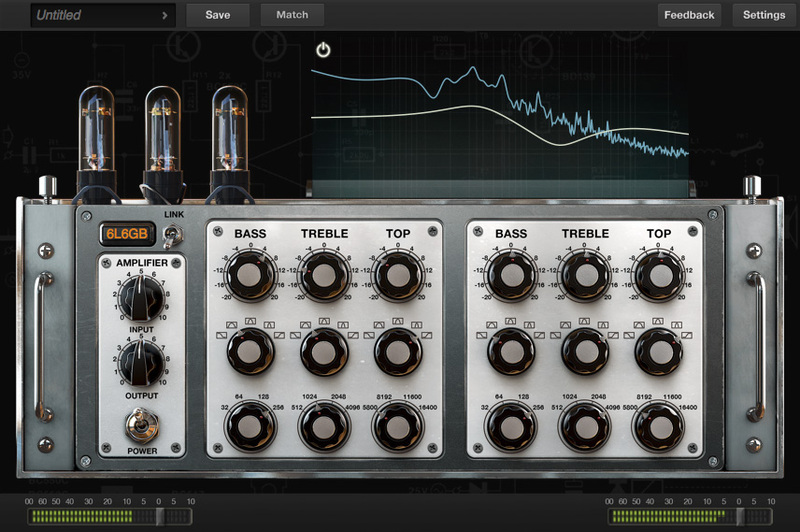
Task: Click the 6L6GB tube type selector
Action: click(x=125, y=236)
